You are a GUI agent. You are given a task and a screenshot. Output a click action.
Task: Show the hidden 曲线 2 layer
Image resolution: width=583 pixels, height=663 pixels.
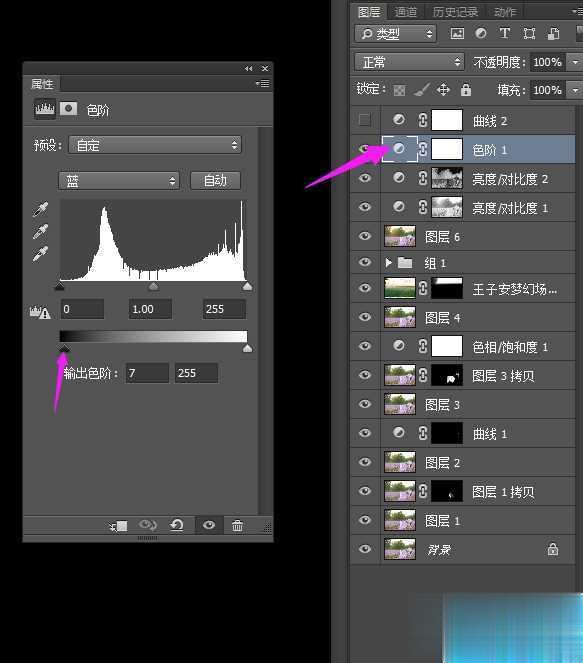click(364, 120)
